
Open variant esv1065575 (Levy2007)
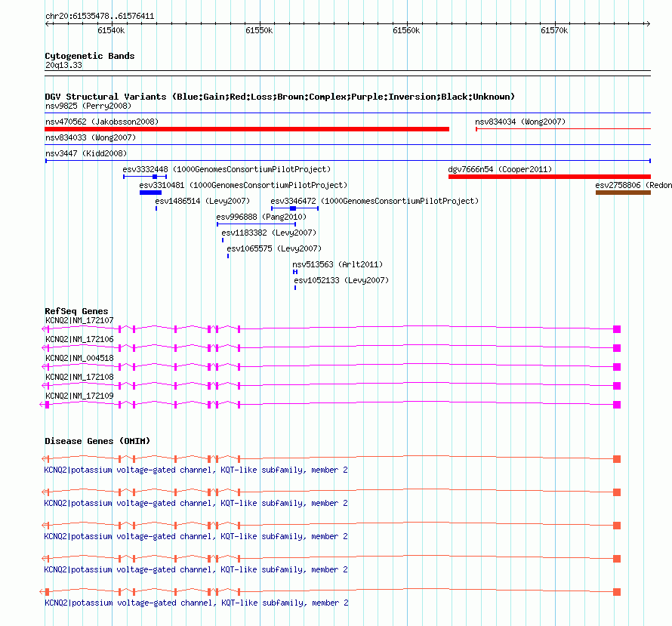(x=274, y=248)
